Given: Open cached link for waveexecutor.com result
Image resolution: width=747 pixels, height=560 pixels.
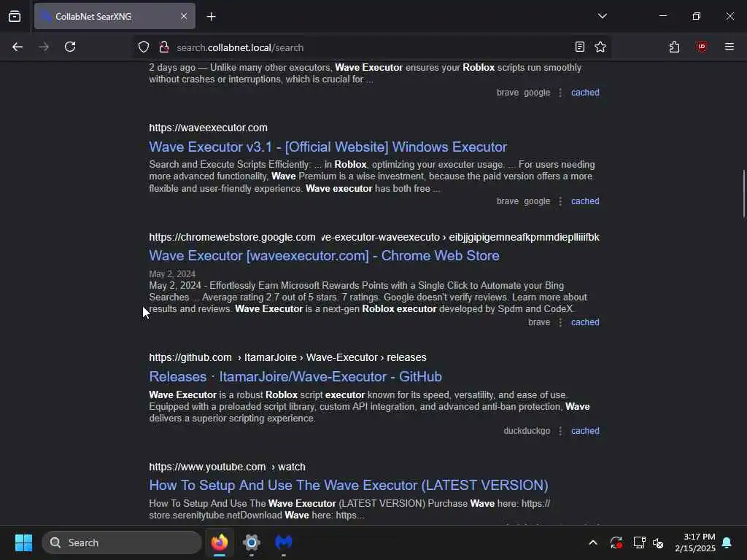Looking at the screenshot, I should pos(585,201).
